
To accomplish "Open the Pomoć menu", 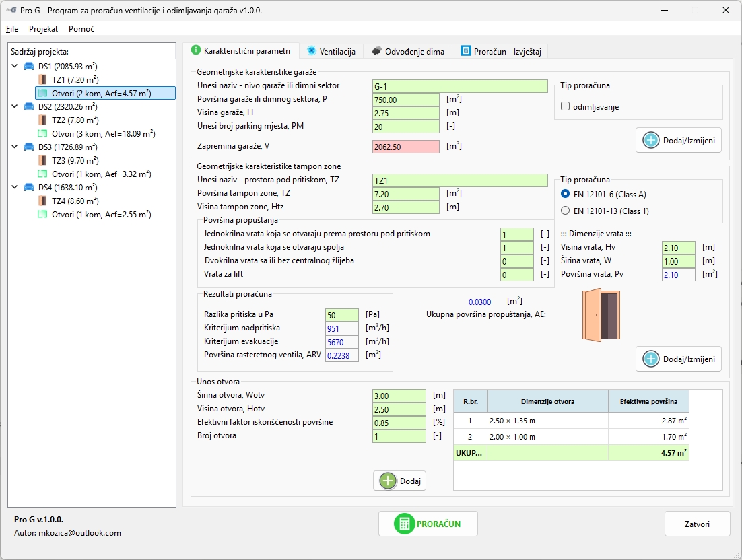I will pos(81,29).
